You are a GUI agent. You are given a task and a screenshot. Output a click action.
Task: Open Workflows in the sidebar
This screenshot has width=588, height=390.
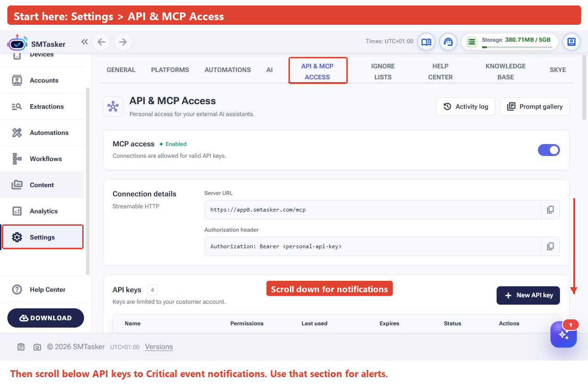coord(42,159)
